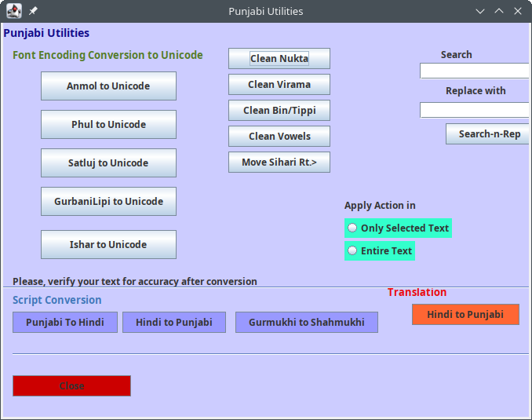Click Move Sihari Rt.> button
The width and height of the screenshot is (532, 420).
279,163
